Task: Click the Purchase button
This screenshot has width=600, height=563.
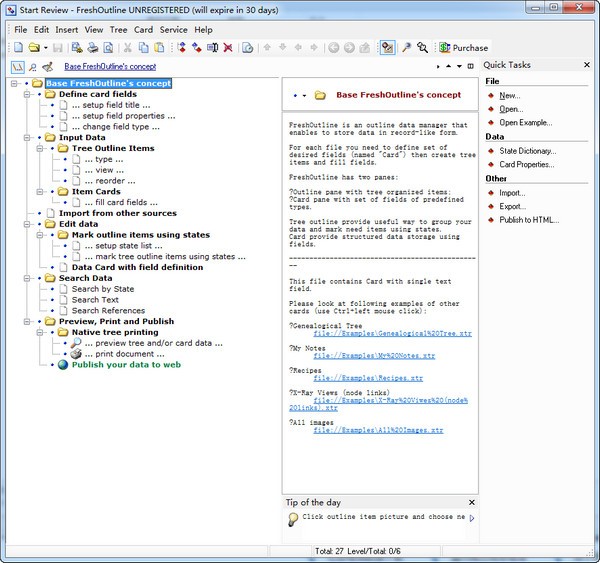Action: pyautogui.click(x=463, y=47)
